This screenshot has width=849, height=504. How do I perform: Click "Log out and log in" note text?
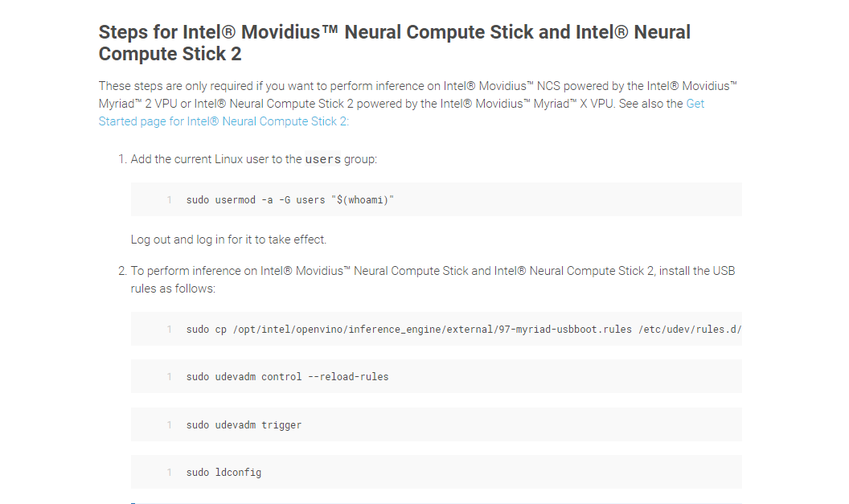pos(228,240)
